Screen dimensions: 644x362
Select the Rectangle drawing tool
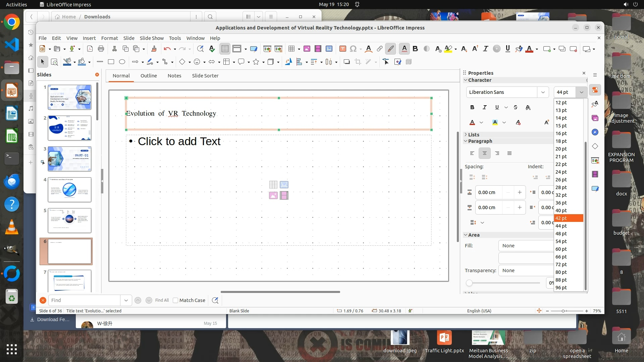pyautogui.click(x=111, y=62)
